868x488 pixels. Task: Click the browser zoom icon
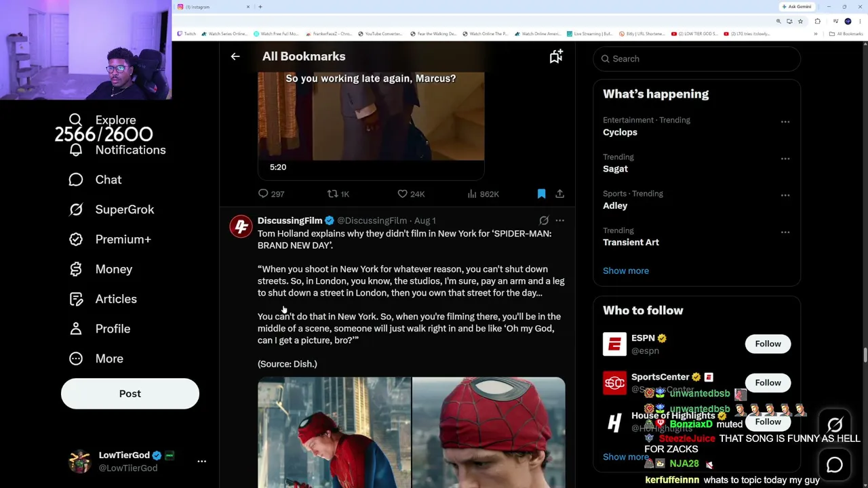[778, 22]
